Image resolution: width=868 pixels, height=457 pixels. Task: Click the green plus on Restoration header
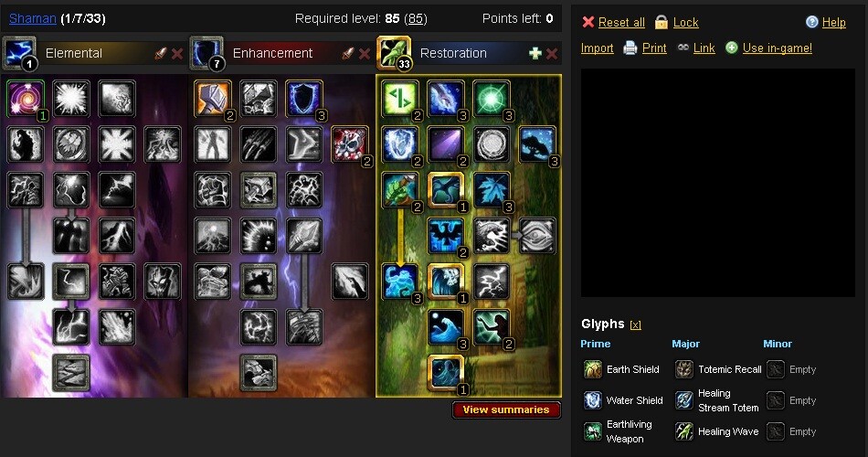point(535,54)
